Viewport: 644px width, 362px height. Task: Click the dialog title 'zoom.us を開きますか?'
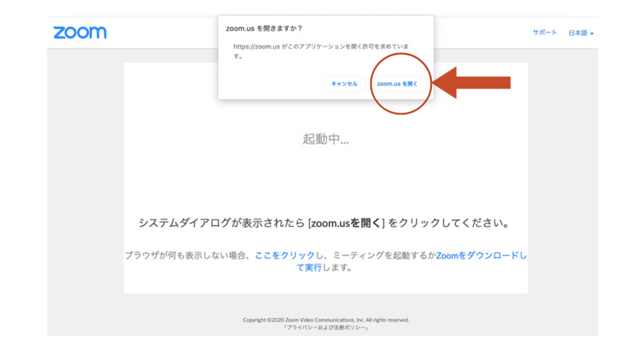264,28
